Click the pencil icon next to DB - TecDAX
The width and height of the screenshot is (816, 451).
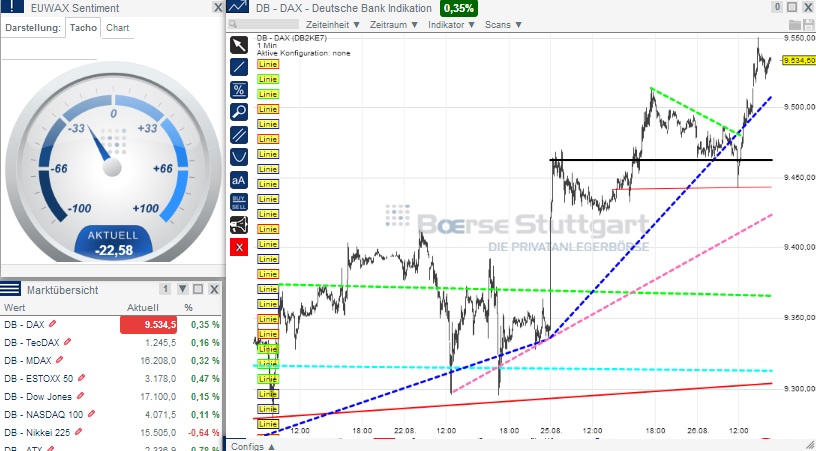click(67, 342)
